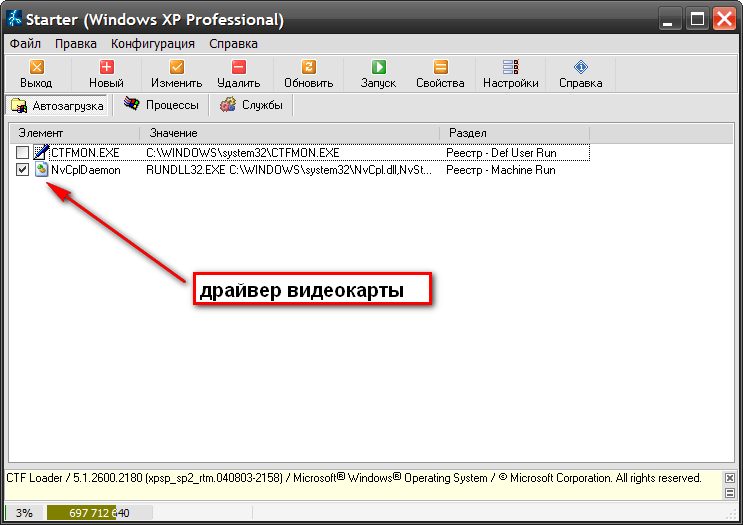Open the Конфигурация menu
Viewport: 743px width, 525px height.
click(x=153, y=44)
